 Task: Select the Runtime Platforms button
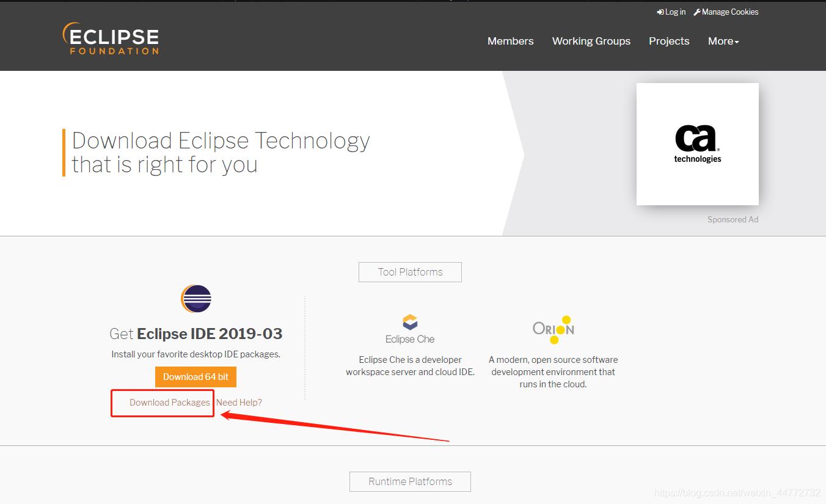410,481
